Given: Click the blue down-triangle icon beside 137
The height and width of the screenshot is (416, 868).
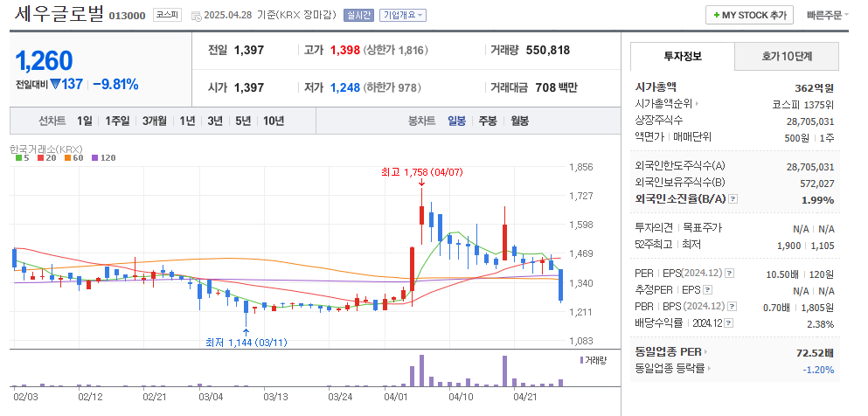Looking at the screenshot, I should click(55, 84).
